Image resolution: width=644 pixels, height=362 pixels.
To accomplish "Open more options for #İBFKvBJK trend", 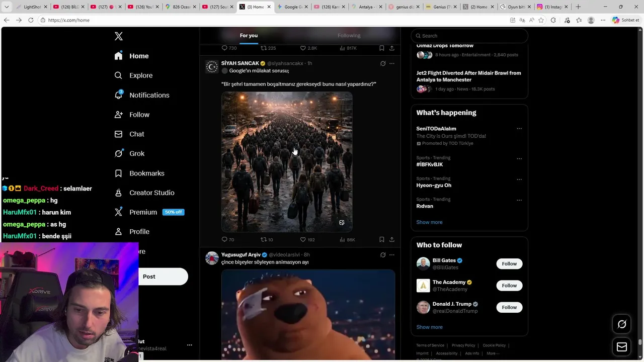I will 519,158.
